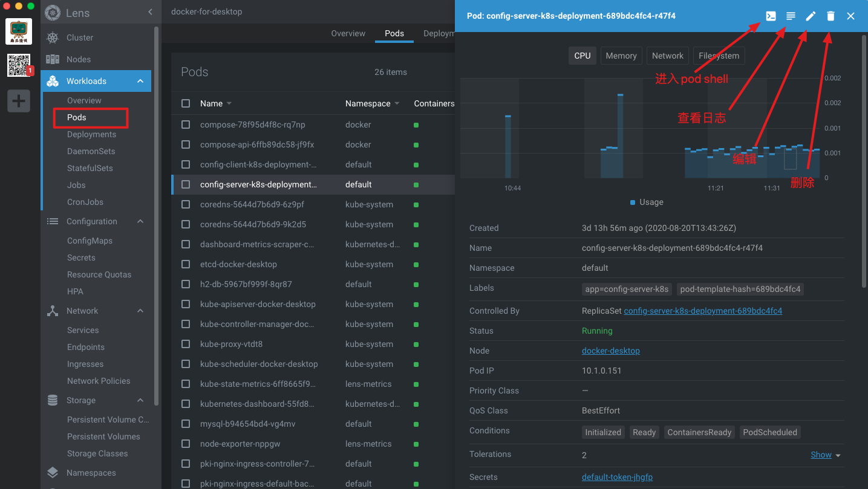Open DaemonSets under Workloads
The width and height of the screenshot is (868, 489).
pyautogui.click(x=91, y=151)
